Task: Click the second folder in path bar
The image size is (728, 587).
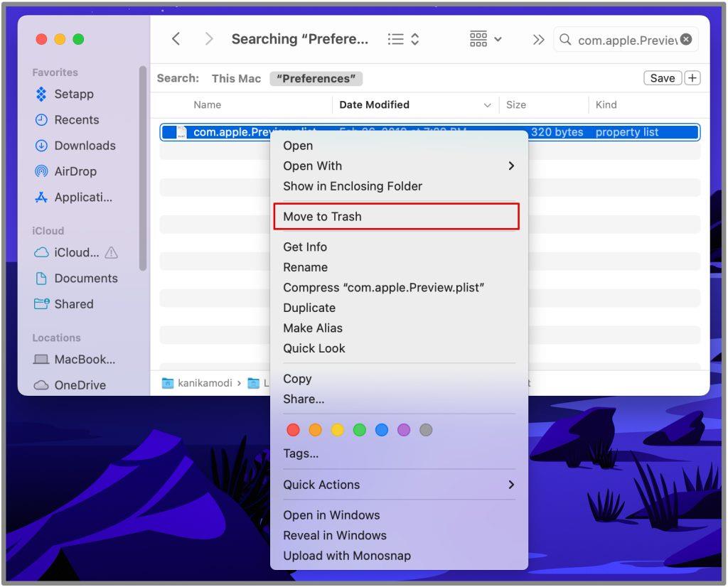Action: (254, 383)
